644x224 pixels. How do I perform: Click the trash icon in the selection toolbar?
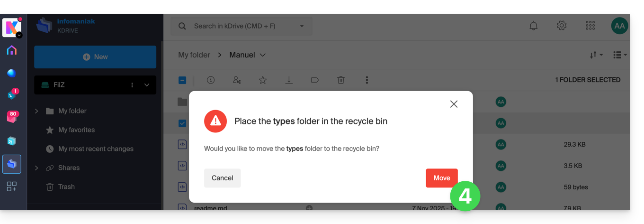[340, 80]
